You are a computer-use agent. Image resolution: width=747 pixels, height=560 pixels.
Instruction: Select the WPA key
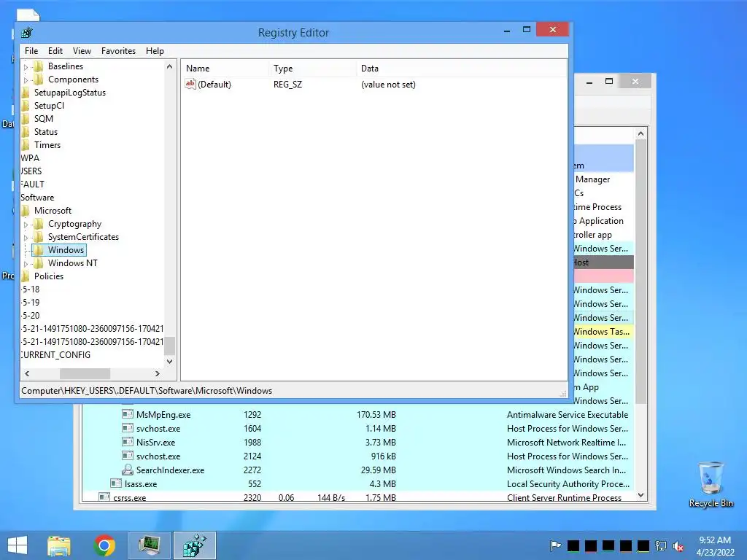click(30, 158)
